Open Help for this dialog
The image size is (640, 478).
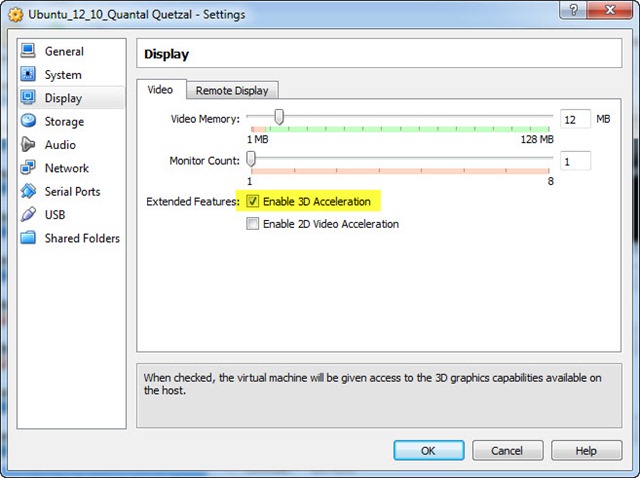[586, 451]
